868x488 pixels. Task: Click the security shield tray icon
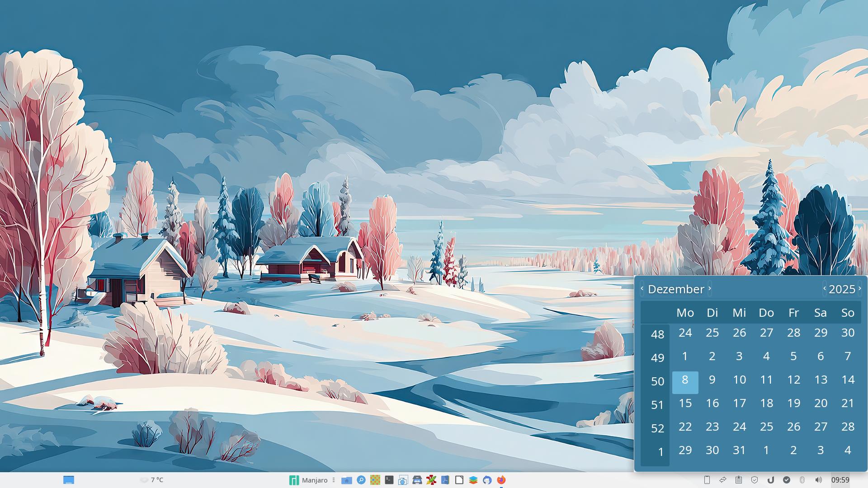755,480
